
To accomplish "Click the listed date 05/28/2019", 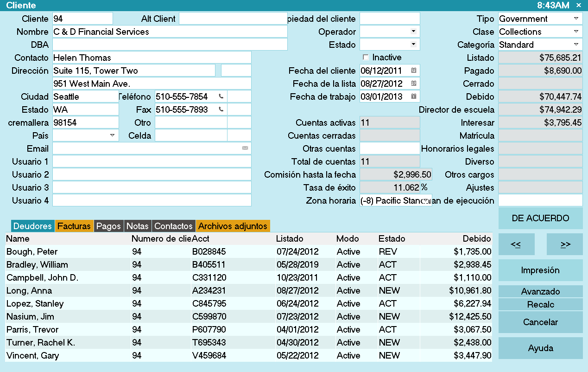I will tap(297, 264).
